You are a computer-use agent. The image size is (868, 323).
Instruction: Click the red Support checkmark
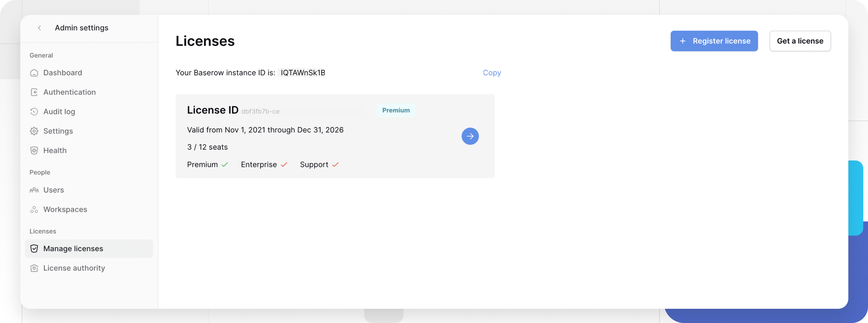tap(336, 165)
